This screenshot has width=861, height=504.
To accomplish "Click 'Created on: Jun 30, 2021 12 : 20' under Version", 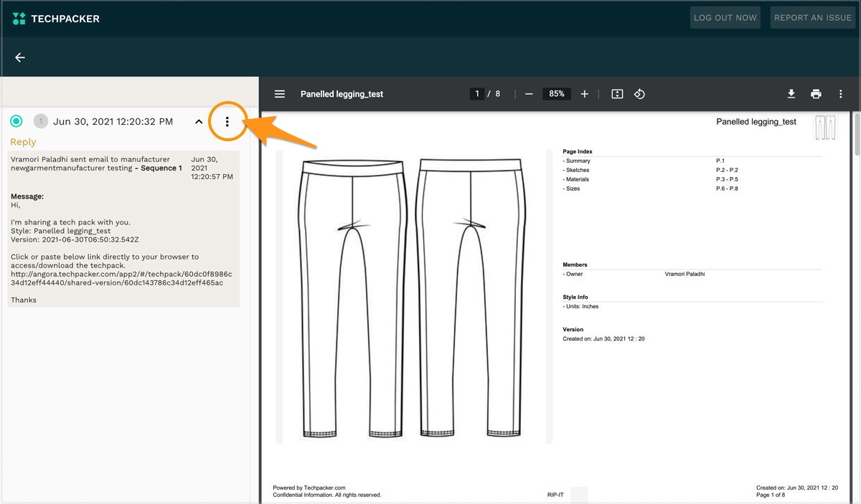I will (603, 338).
